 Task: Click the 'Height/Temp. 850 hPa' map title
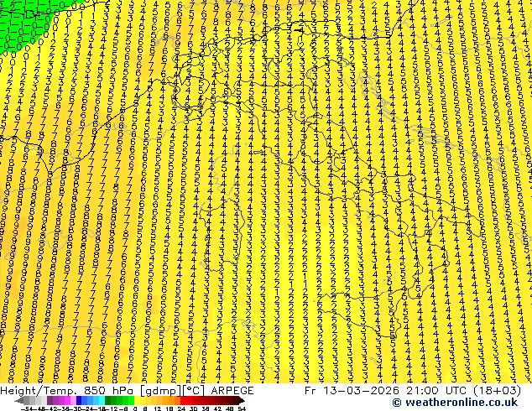point(67,391)
